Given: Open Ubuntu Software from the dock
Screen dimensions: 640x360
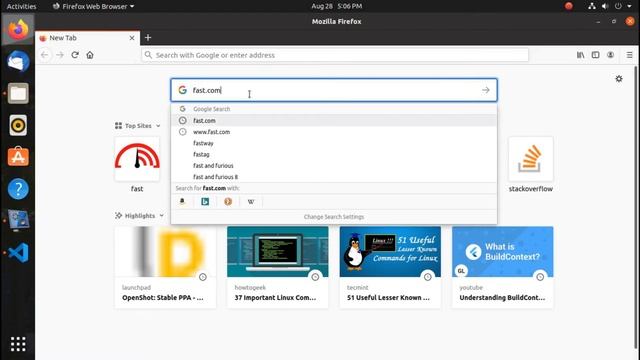Looking at the screenshot, I should 18,157.
